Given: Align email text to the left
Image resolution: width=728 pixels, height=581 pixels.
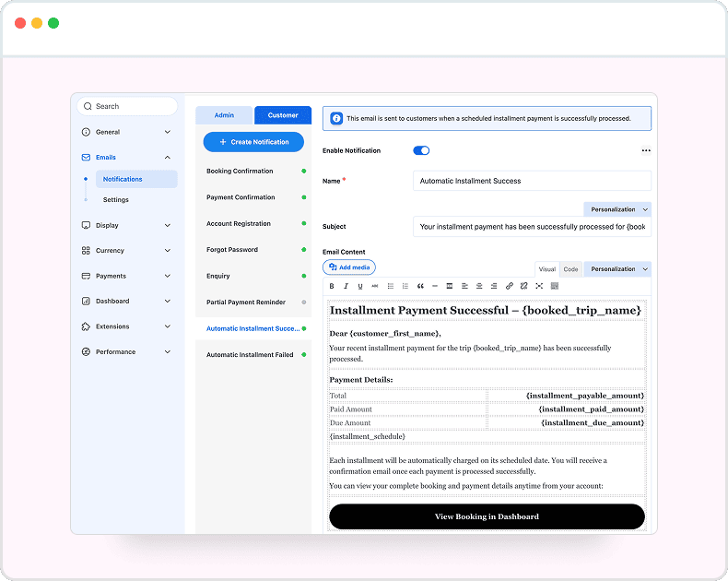Looking at the screenshot, I should click(464, 286).
